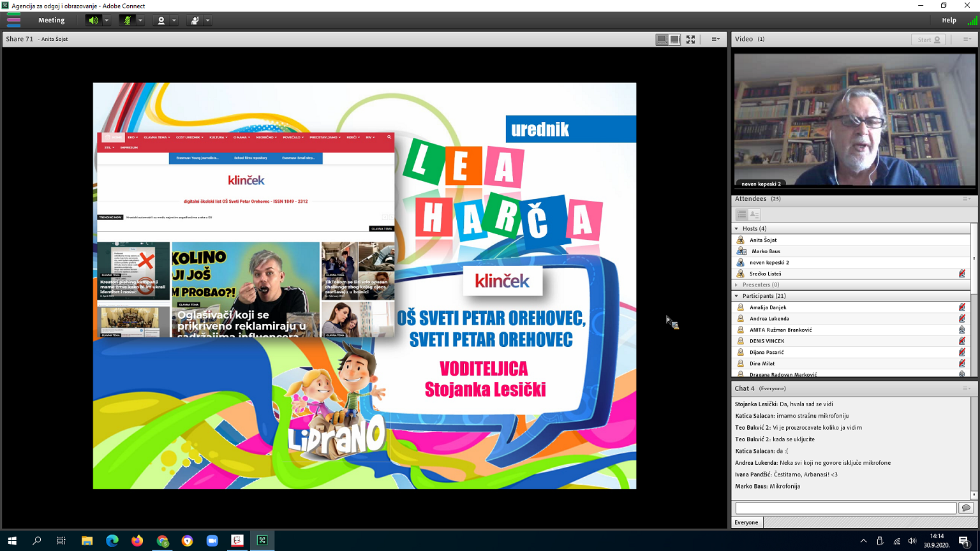Select the Everyone chat tab
Screen dimensions: 980x551
[x=746, y=522]
